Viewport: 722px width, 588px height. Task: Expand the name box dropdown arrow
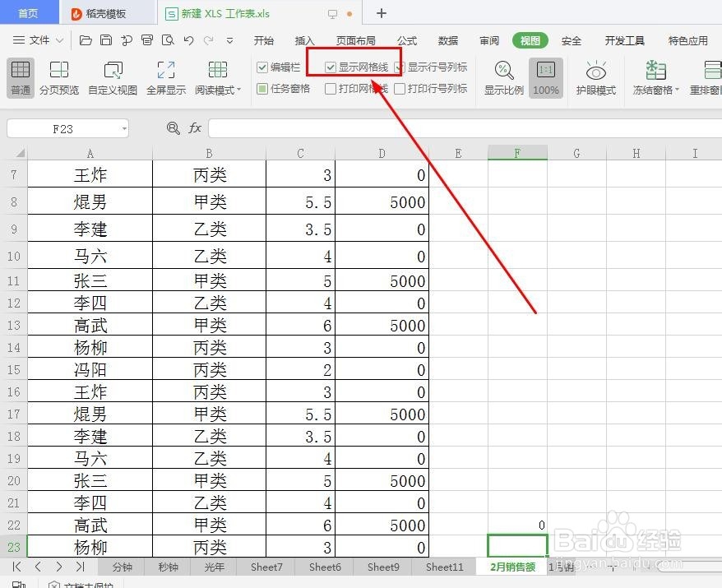tap(123, 128)
